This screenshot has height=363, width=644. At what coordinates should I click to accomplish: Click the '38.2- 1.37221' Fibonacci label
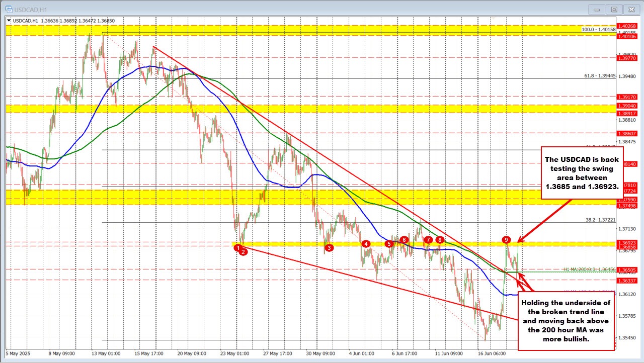[x=600, y=220]
